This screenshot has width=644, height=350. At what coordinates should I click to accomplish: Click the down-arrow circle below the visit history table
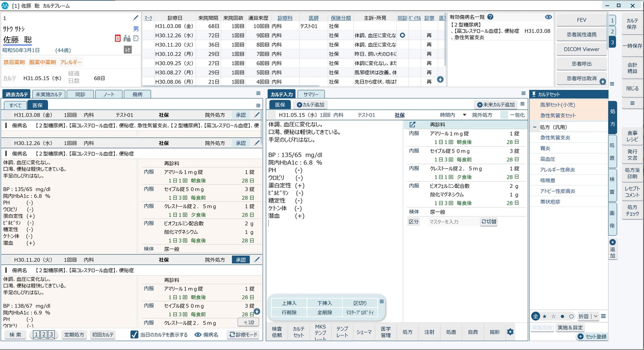point(440,79)
